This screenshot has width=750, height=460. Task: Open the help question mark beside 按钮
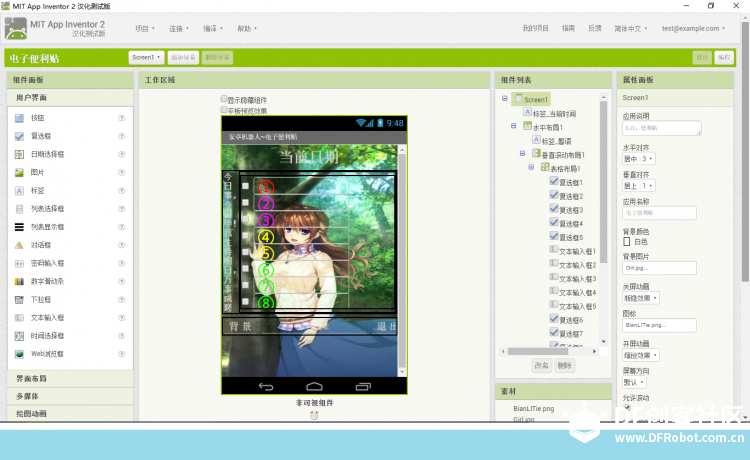click(121, 118)
